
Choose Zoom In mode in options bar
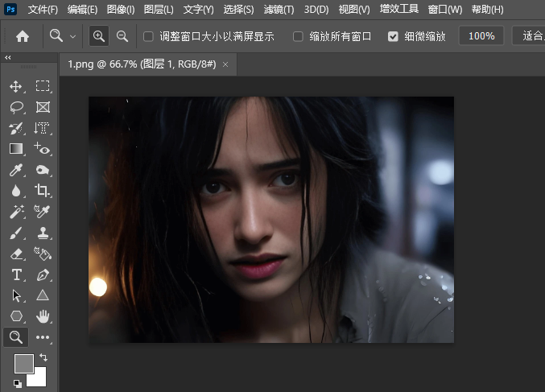99,36
